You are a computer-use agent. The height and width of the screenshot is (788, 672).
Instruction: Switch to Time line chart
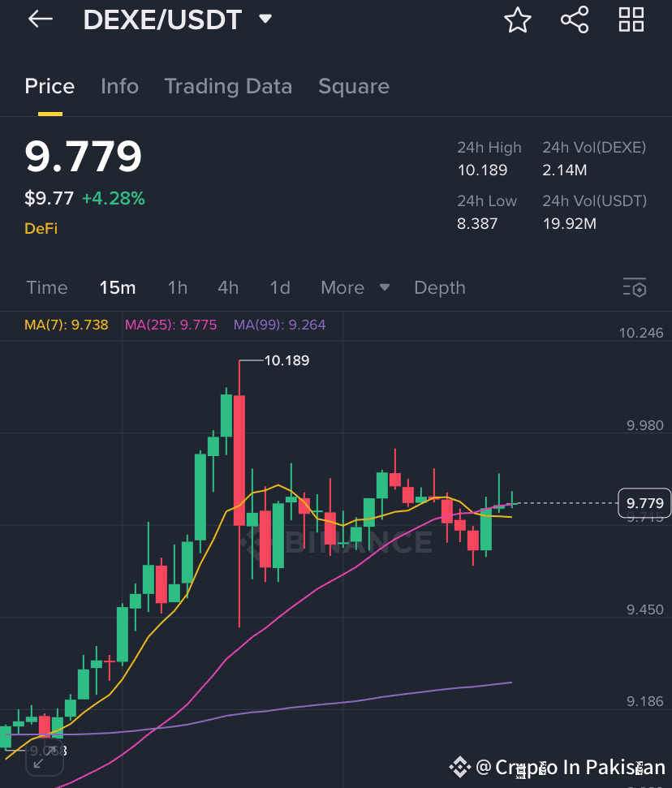coord(47,287)
